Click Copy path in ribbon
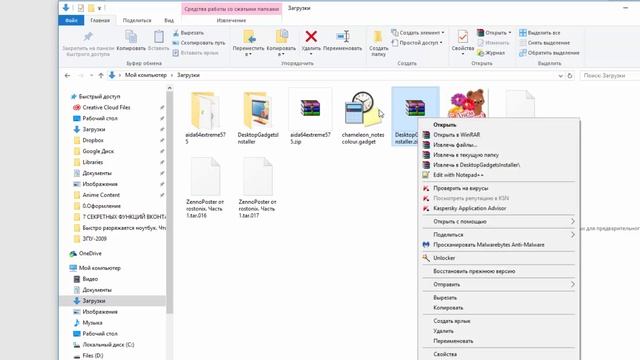Viewport: 640px width, 360px height. tap(199, 42)
